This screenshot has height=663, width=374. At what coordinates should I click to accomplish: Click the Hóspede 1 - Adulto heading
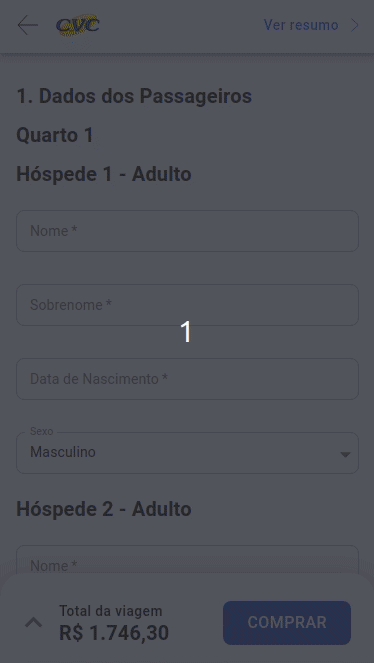coord(104,174)
